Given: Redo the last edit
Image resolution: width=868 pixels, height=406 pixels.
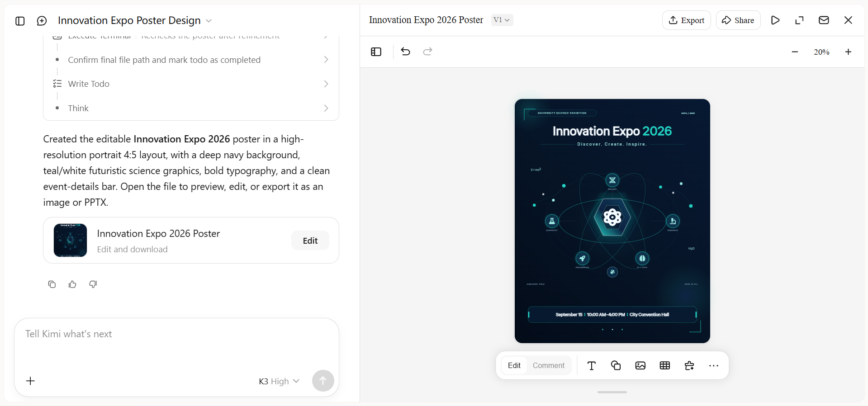Looking at the screenshot, I should (427, 52).
